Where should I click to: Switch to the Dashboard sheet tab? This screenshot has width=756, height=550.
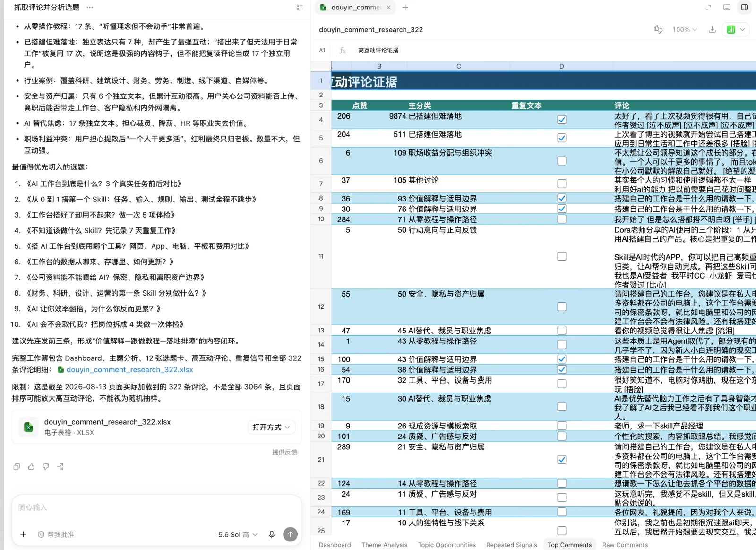[x=335, y=545]
